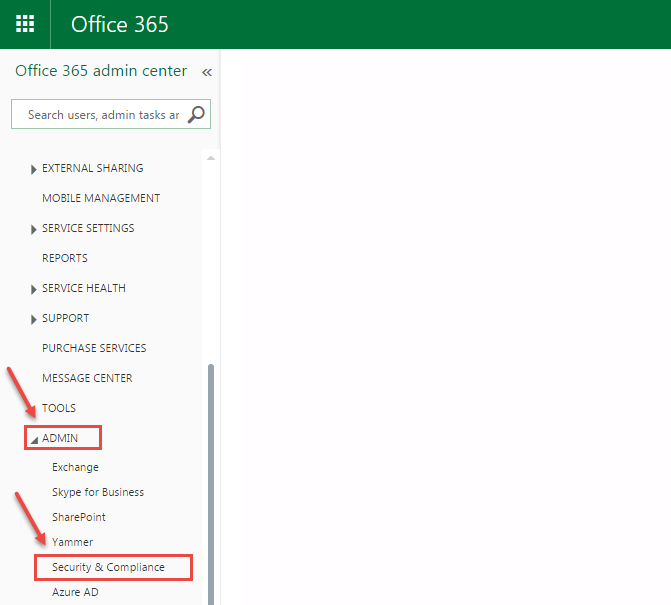
Task: Open Mobile Management in navigation
Action: click(x=101, y=198)
